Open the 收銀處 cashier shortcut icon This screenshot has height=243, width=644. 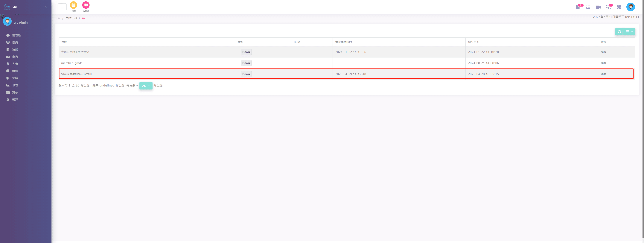pyautogui.click(x=86, y=5)
